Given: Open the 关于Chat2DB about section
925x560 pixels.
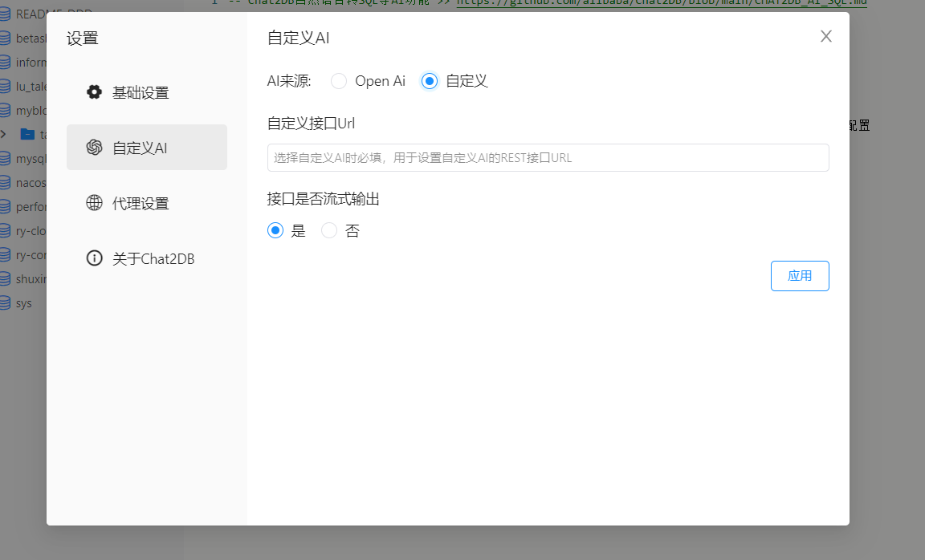Looking at the screenshot, I should pos(146,258).
